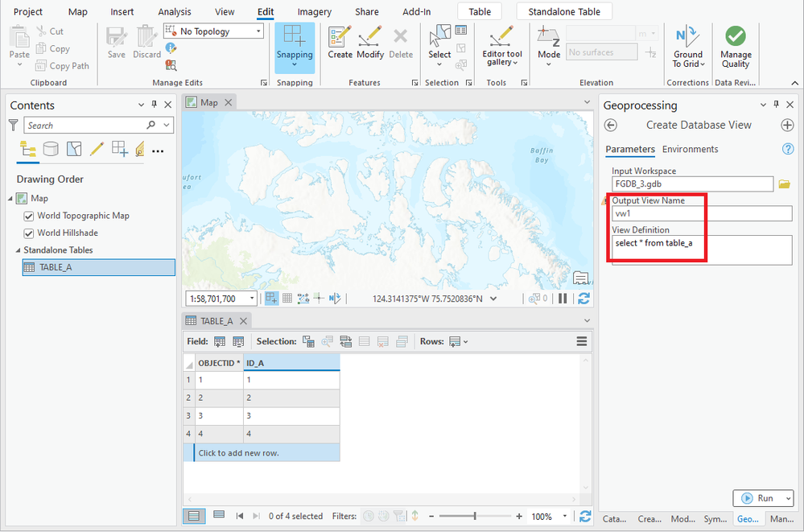804x532 pixels.
Task: Add a field with the Field Add icon
Action: pyautogui.click(x=220, y=342)
